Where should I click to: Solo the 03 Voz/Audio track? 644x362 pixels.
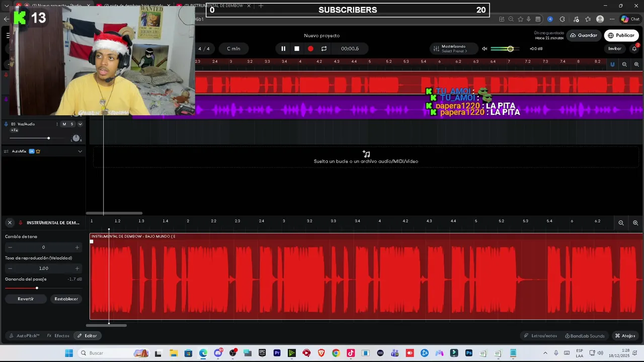click(72, 124)
